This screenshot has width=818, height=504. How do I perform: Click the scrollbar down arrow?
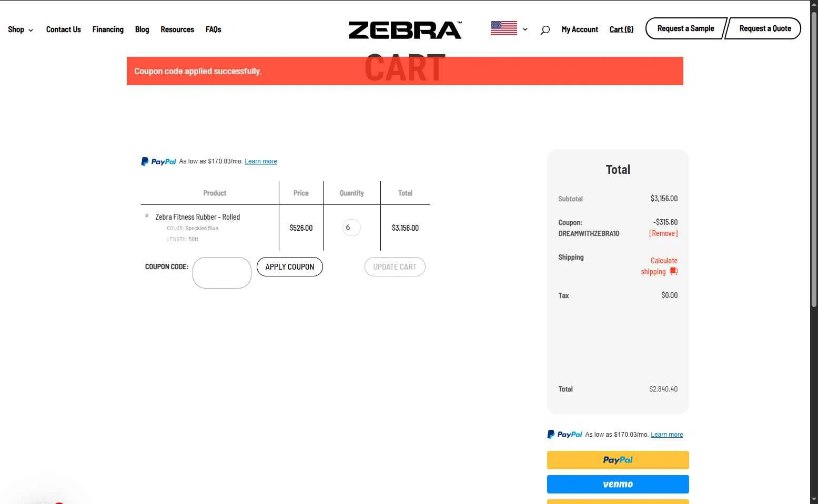814,499
